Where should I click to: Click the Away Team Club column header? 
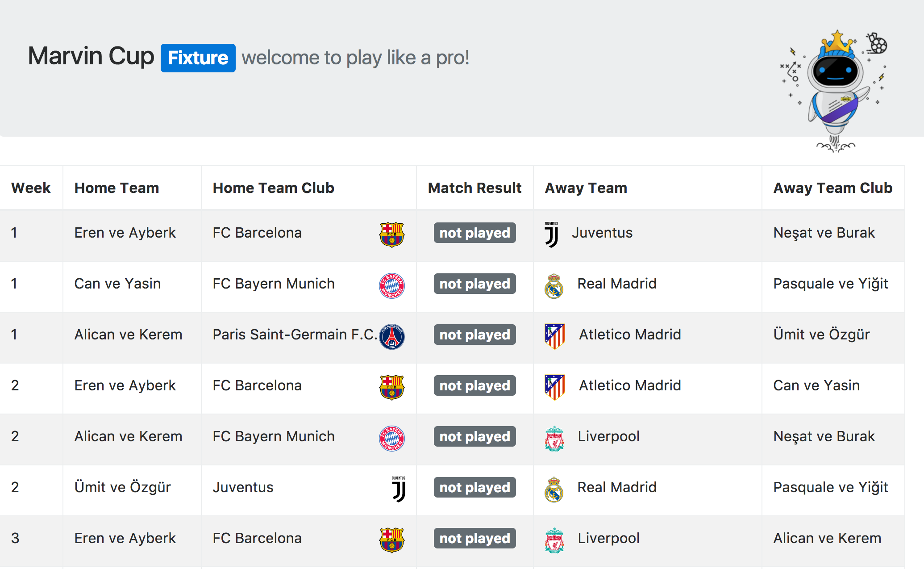click(x=833, y=188)
